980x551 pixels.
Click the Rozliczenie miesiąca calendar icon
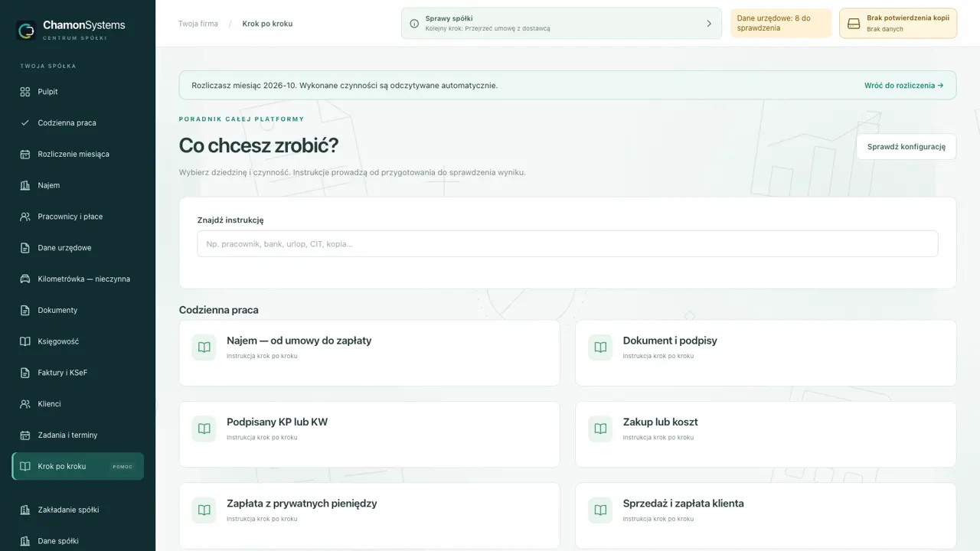(x=24, y=154)
